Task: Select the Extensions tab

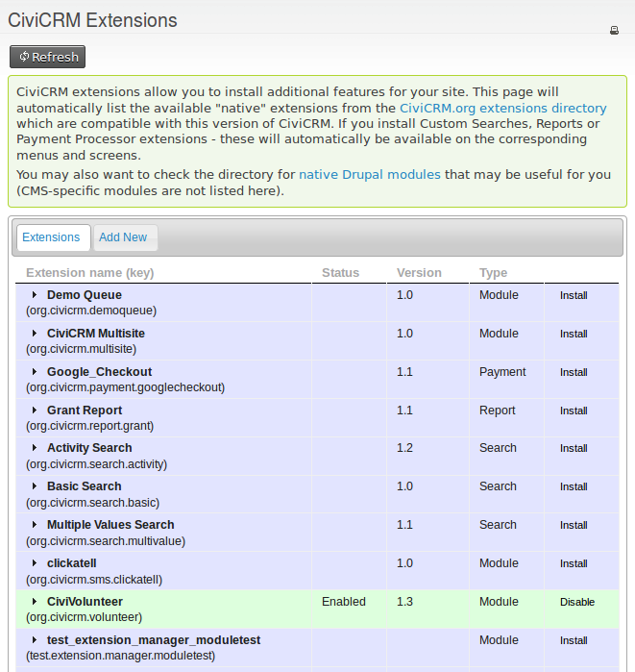Action: pyautogui.click(x=52, y=237)
